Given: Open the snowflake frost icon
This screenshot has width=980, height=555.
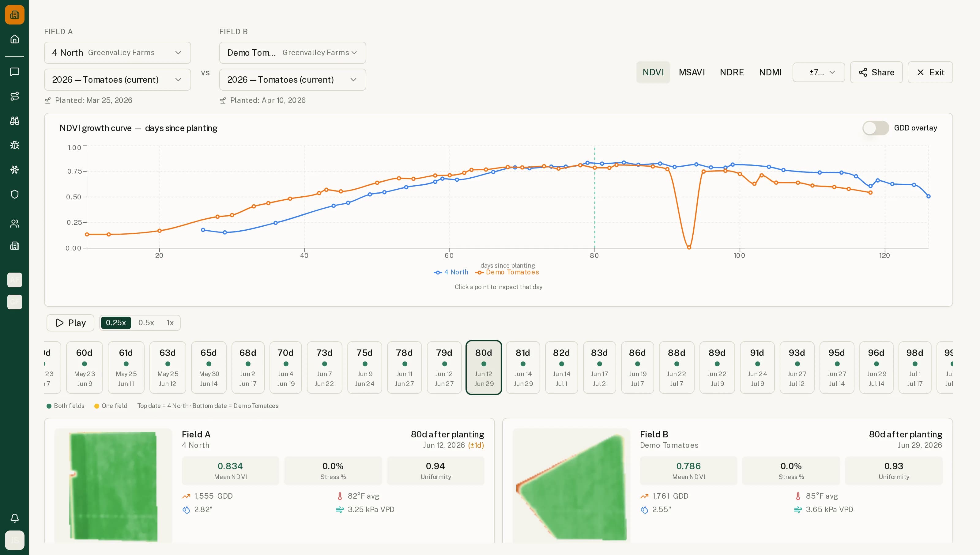Looking at the screenshot, I should point(14,170).
